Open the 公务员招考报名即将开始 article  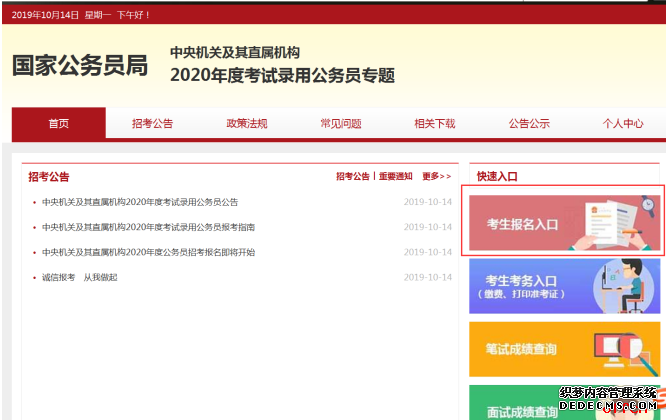148,252
